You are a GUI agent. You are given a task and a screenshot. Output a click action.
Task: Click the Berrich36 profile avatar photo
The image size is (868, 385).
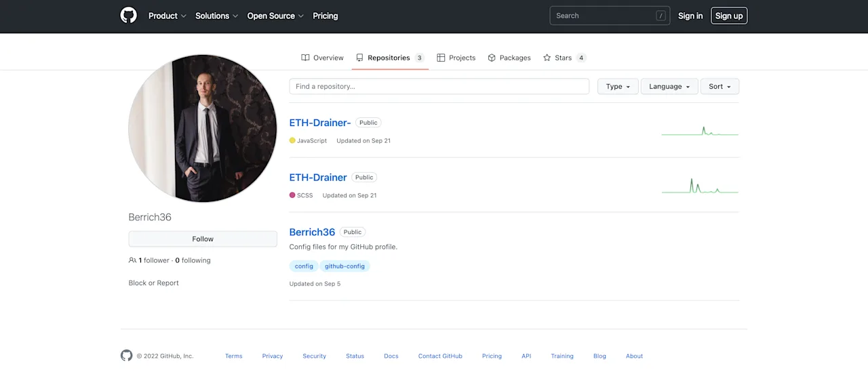pos(203,128)
